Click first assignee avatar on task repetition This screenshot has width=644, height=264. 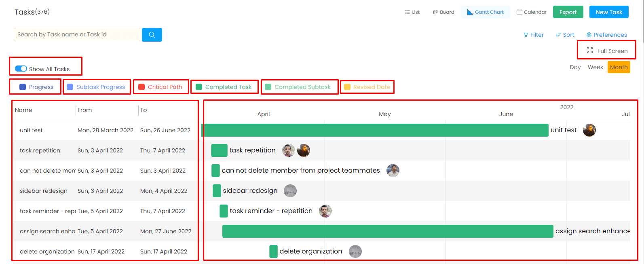(x=289, y=150)
